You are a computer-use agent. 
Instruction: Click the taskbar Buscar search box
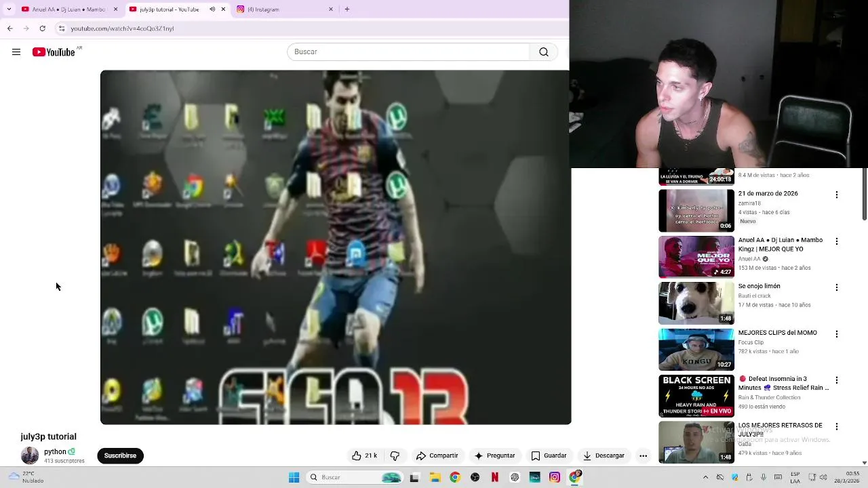354,477
